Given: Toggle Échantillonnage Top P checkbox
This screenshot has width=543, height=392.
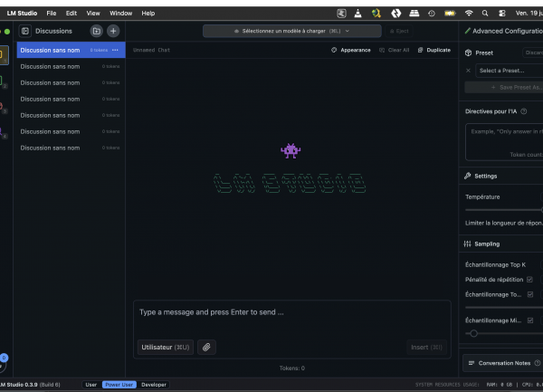Looking at the screenshot, I should (530, 294).
